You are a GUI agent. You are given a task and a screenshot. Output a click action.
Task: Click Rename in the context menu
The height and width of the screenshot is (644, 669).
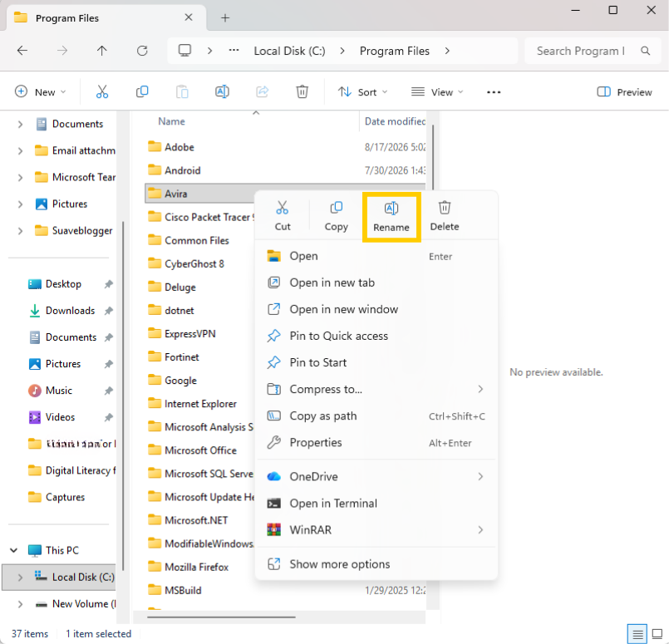click(x=391, y=217)
